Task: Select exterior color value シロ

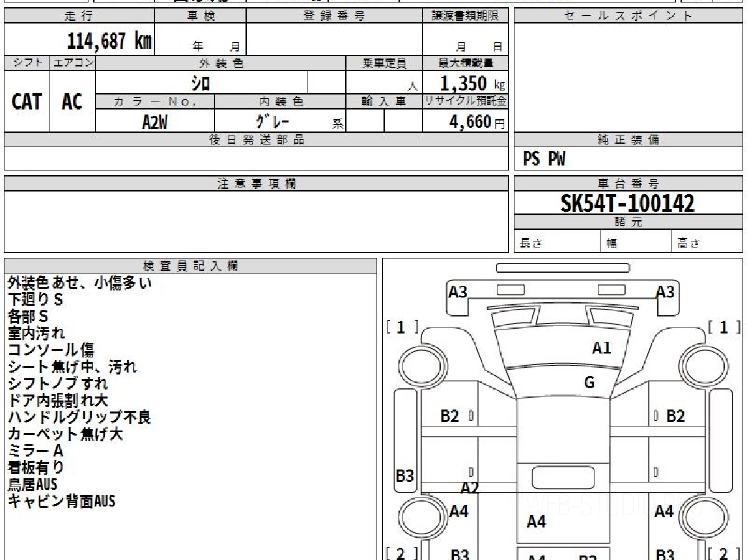Action: point(201,83)
